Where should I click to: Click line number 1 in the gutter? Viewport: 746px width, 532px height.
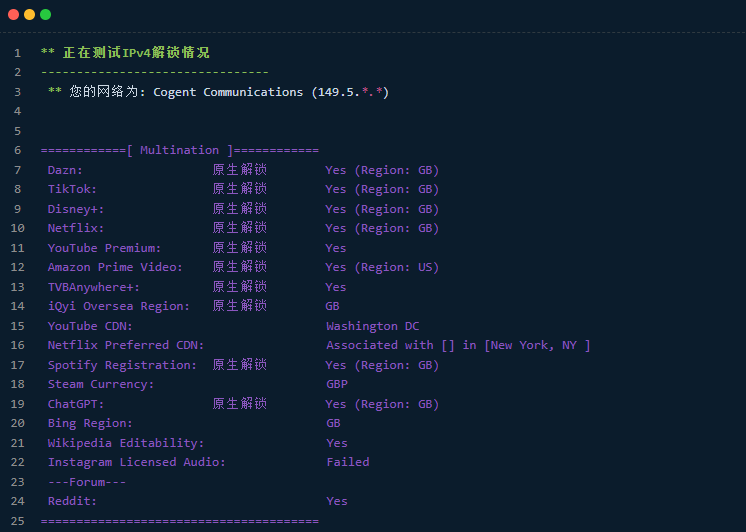[x=17, y=53]
